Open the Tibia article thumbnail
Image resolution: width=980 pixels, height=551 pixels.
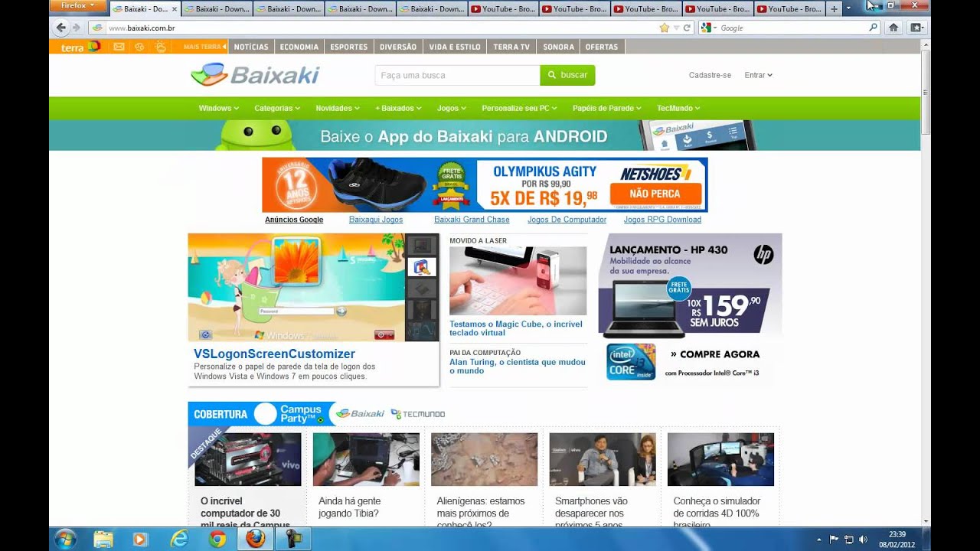coord(366,459)
